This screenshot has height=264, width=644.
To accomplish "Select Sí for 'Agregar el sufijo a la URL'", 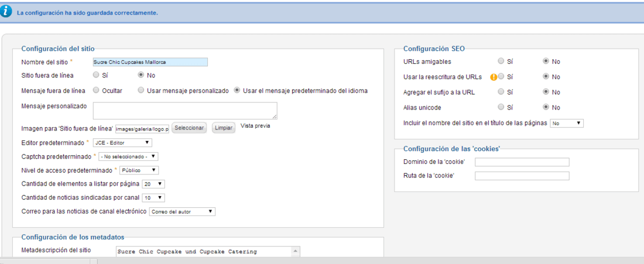I will (x=500, y=92).
